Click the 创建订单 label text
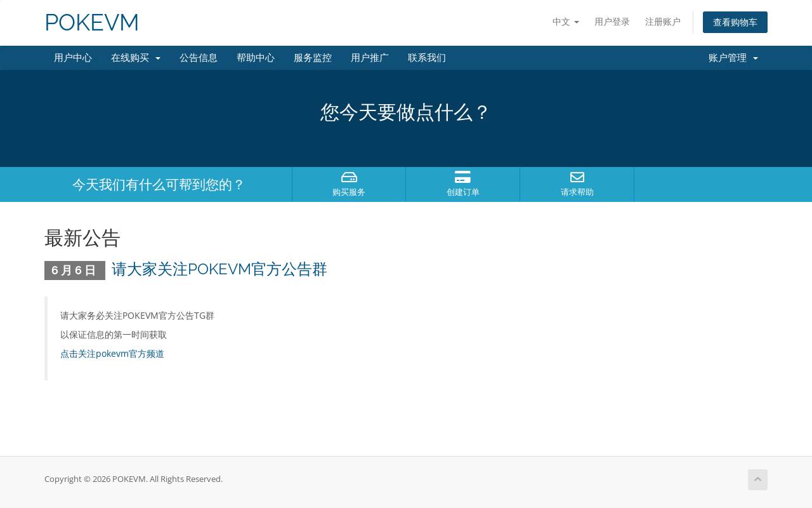 462,192
